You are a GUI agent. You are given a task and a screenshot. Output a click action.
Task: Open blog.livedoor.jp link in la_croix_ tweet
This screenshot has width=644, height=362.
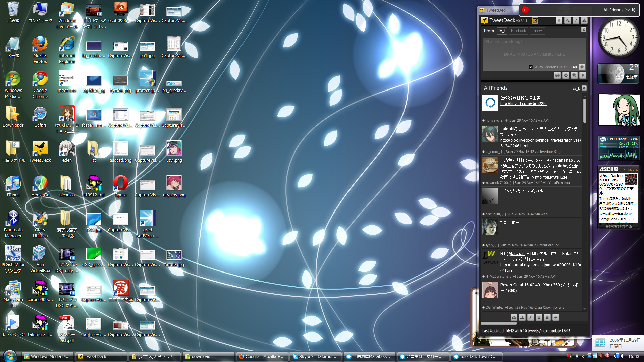(541, 143)
